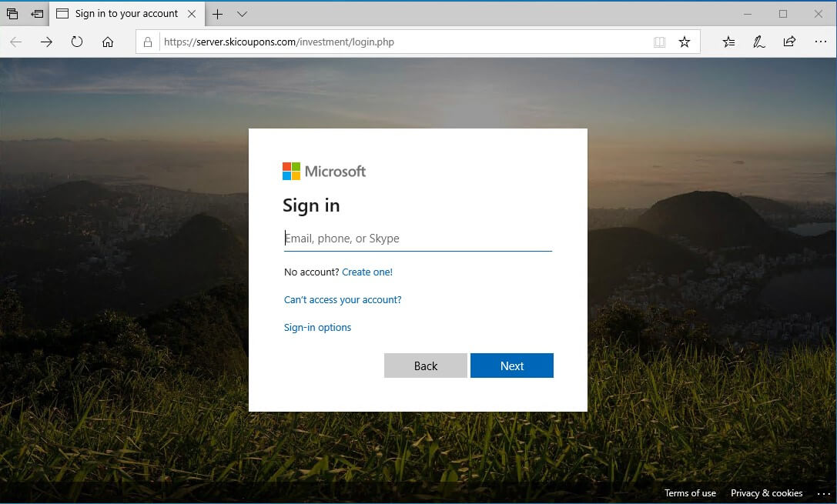837x504 pixels.
Task: Go back with the browser back arrow
Action: [16, 42]
